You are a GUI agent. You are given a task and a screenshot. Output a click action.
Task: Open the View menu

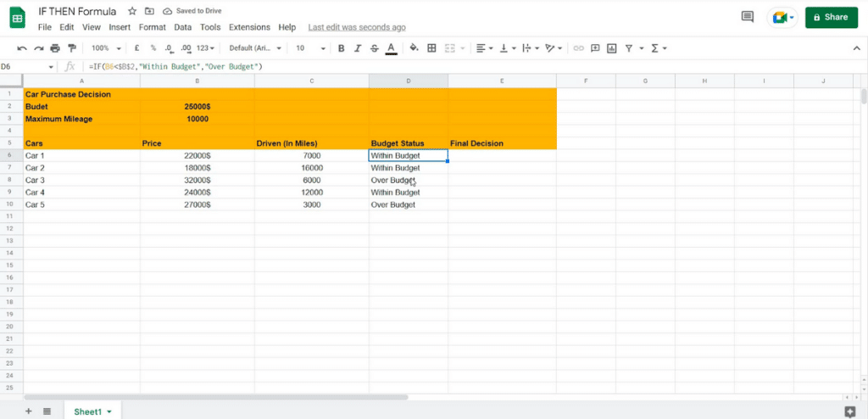pos(92,27)
